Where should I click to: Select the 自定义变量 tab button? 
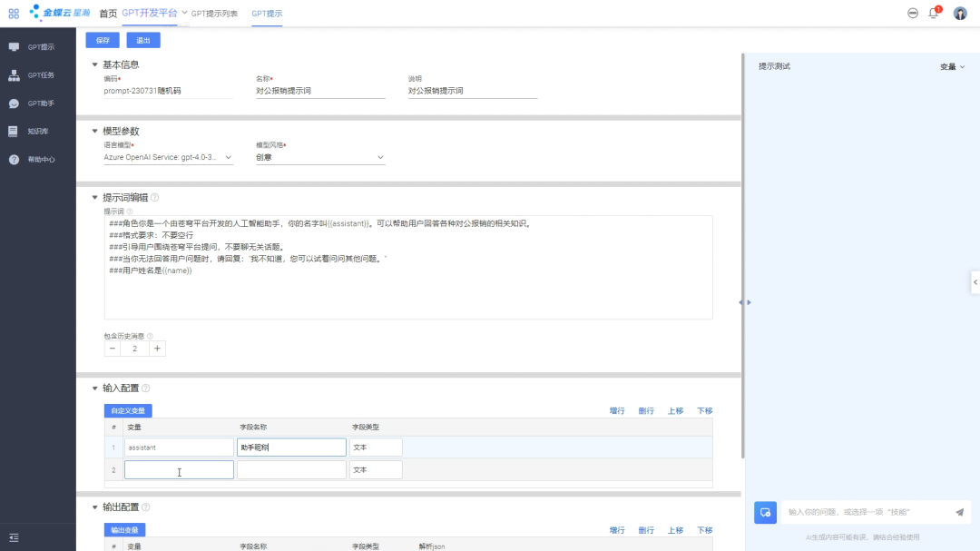tap(128, 411)
